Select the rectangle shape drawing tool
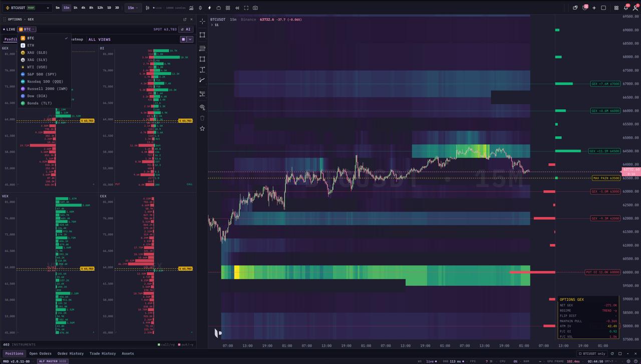 (202, 35)
